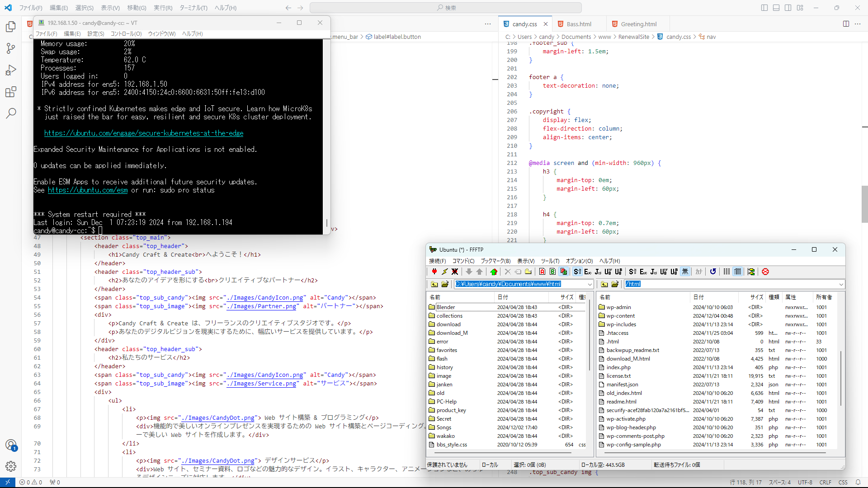Open the more actions ellipsis for the right editor
Viewport: 868px width, 488px height.
point(858,24)
